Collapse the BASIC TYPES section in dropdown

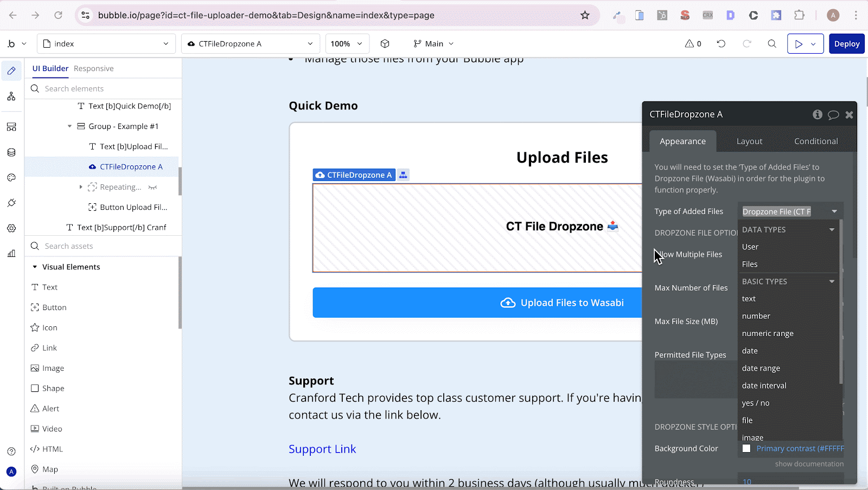(x=832, y=282)
